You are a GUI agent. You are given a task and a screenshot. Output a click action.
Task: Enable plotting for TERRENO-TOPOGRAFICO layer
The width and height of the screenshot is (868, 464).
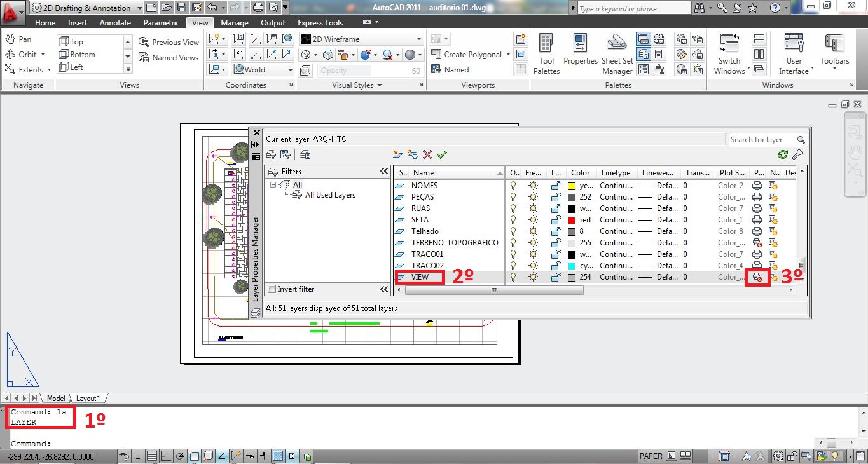pos(757,243)
